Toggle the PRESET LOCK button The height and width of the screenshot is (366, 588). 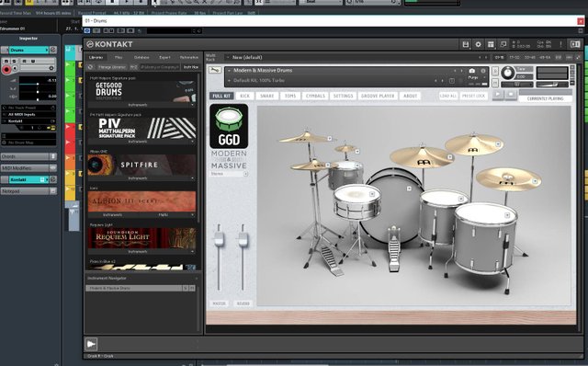click(474, 97)
